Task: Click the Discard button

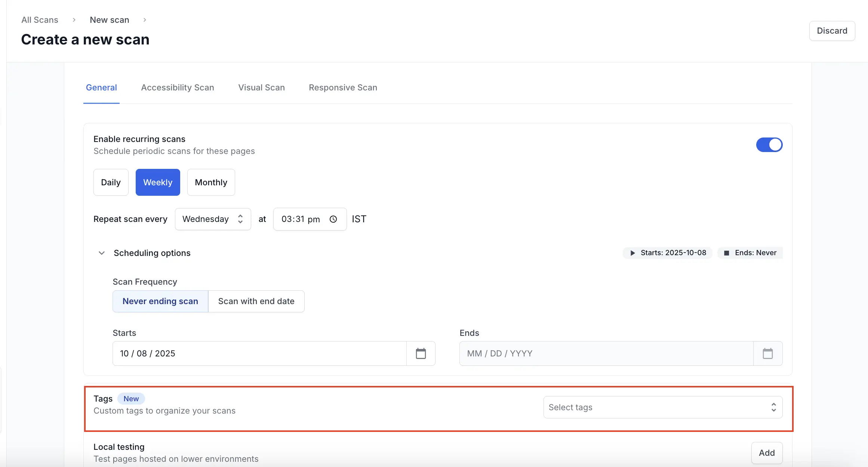Action: click(832, 31)
